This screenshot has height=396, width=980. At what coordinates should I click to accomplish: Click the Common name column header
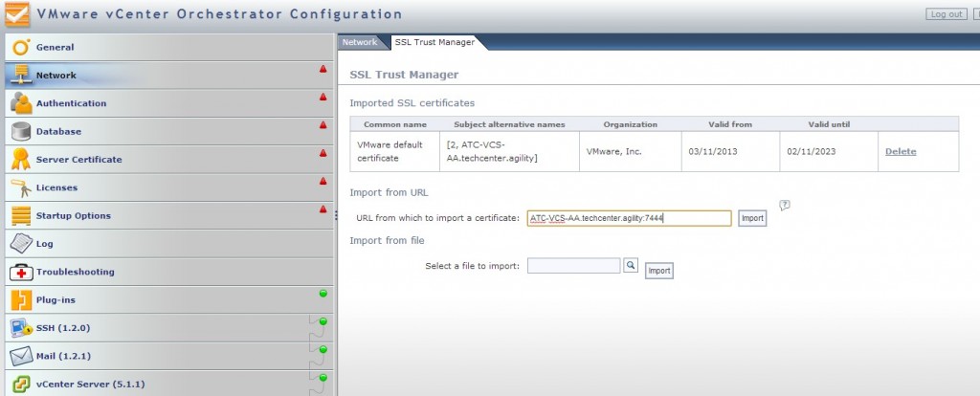tap(395, 124)
